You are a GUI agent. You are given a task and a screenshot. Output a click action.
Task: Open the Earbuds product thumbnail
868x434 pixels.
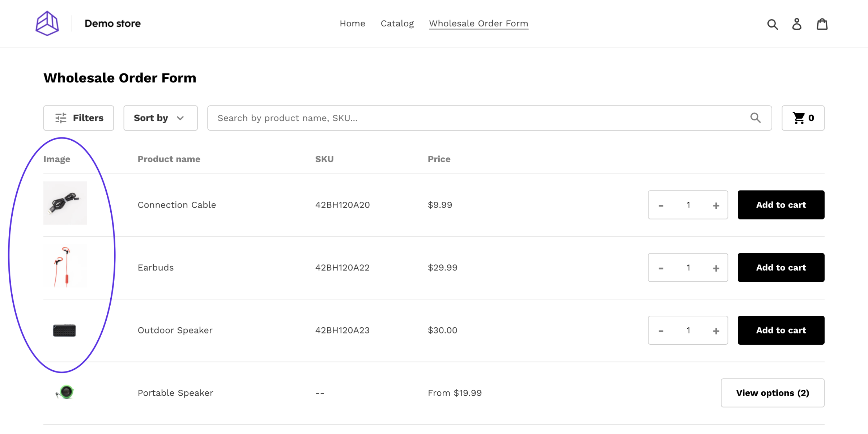[65, 266]
